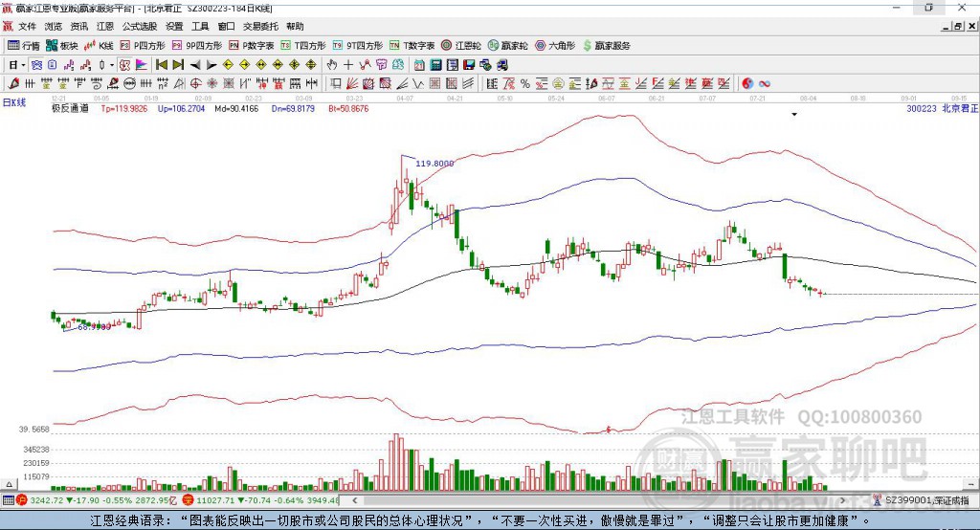Open the 交易委托 menu
Image resolution: width=980 pixels, height=530 pixels.
(x=260, y=26)
